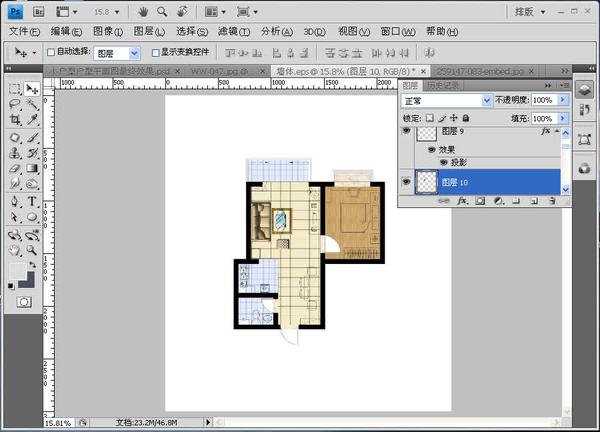Open the 图像(I) menu
This screenshot has width=600, height=432.
click(x=108, y=32)
